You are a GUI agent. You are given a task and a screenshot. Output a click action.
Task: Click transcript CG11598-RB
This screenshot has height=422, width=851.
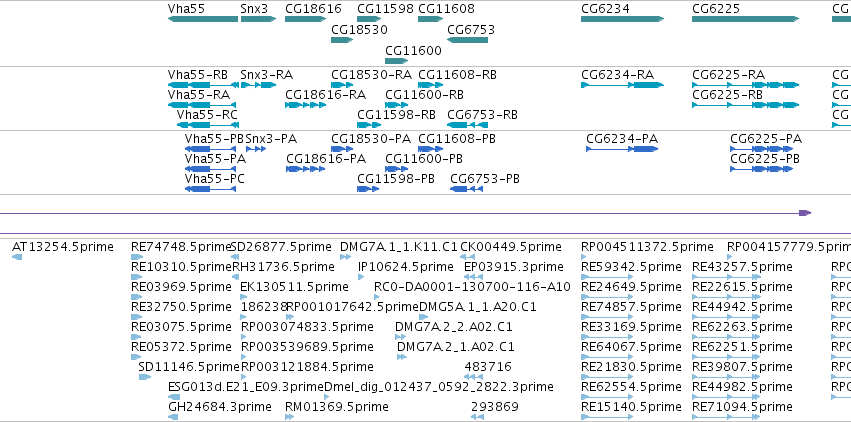[369, 125]
